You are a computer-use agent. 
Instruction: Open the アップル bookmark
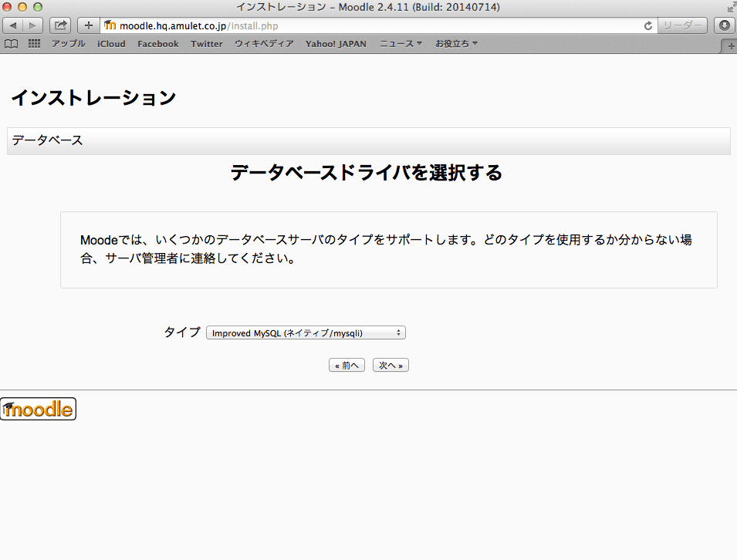tap(69, 44)
